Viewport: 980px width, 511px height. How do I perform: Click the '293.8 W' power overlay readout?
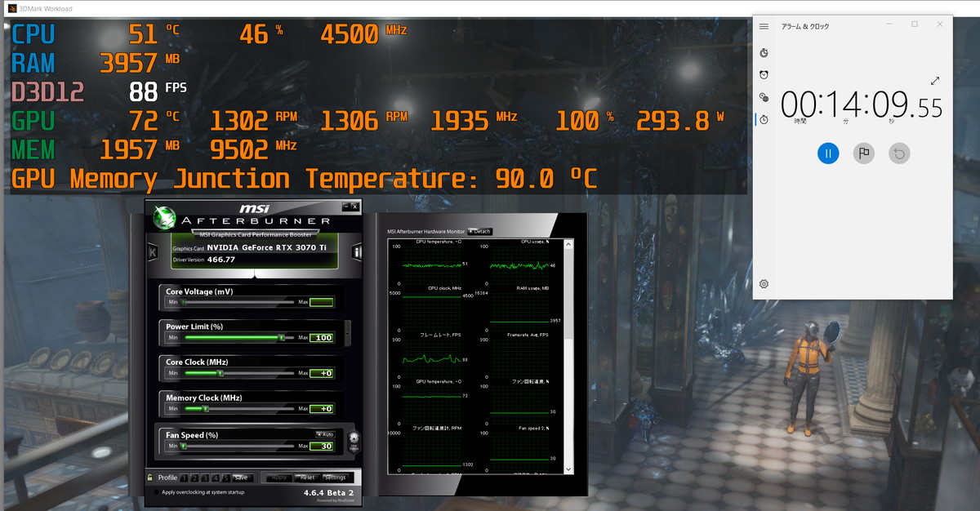coord(679,121)
